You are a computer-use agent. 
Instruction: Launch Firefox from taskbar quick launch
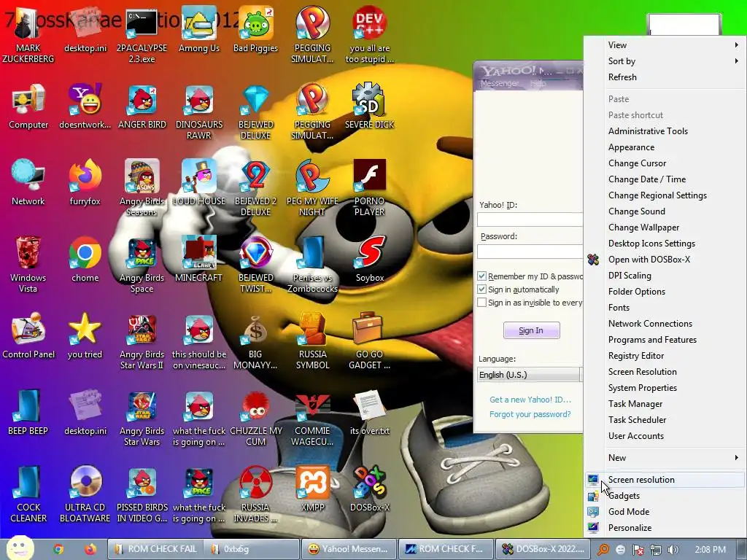click(90, 549)
